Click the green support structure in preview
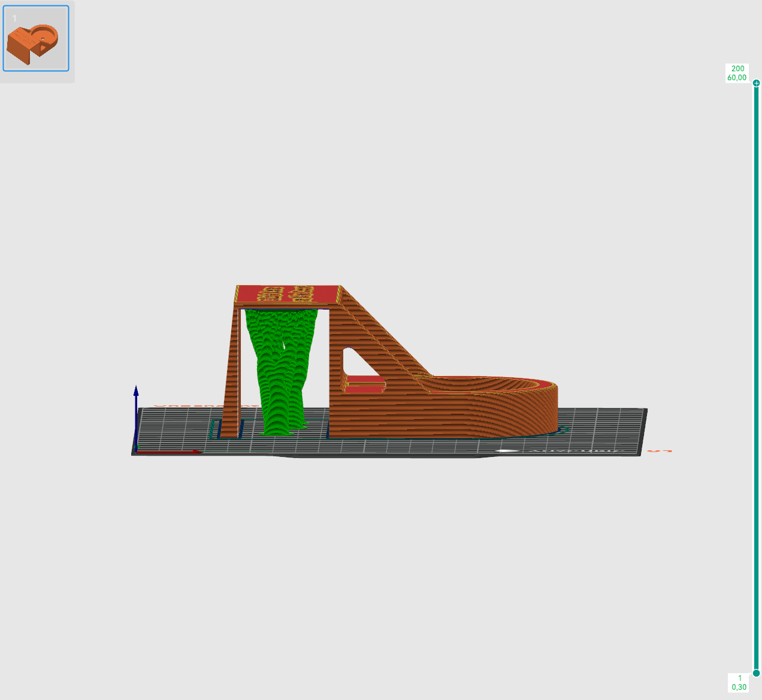762x700 pixels. coord(282,371)
